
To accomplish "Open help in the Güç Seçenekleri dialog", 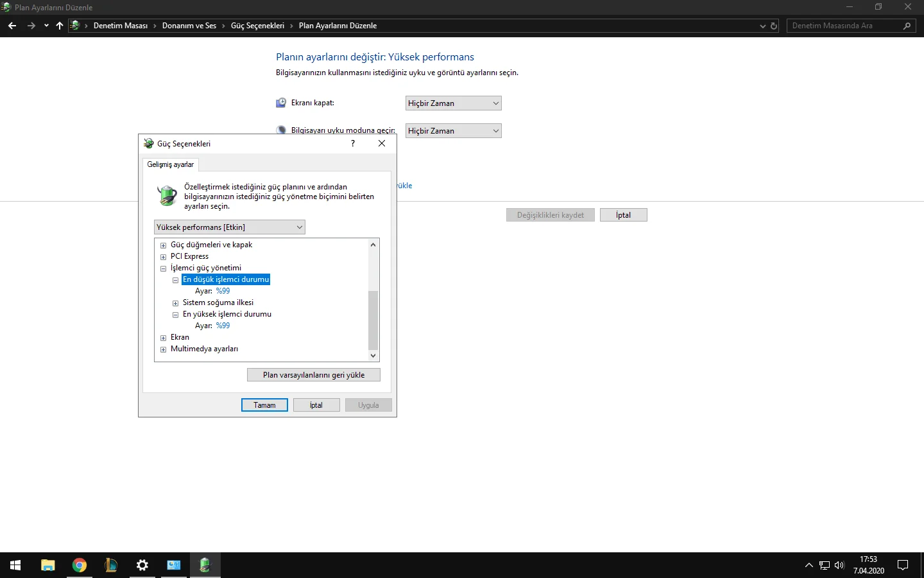I will (353, 143).
